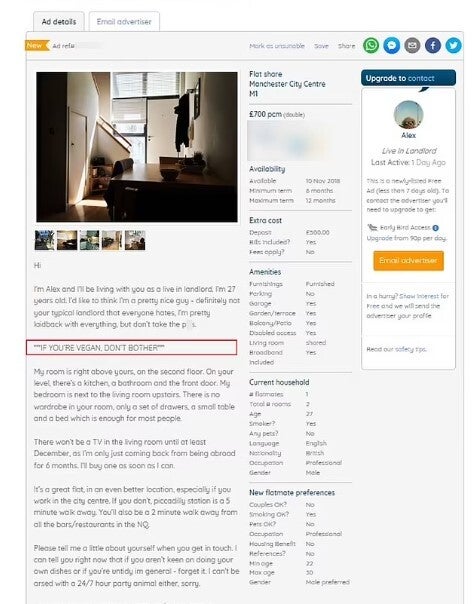View the third photo thumbnail

(x=89, y=240)
